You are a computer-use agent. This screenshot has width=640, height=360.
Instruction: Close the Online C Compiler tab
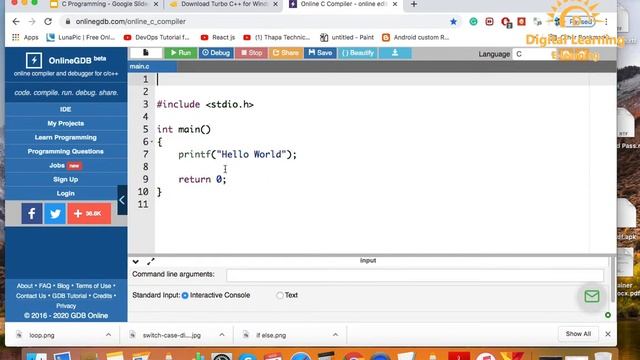click(x=395, y=4)
